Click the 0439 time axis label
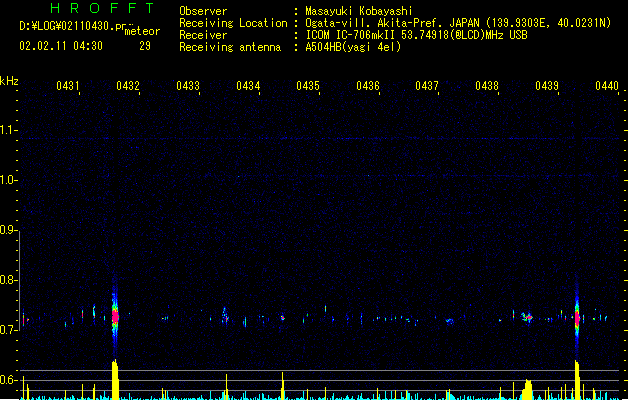 [x=547, y=85]
